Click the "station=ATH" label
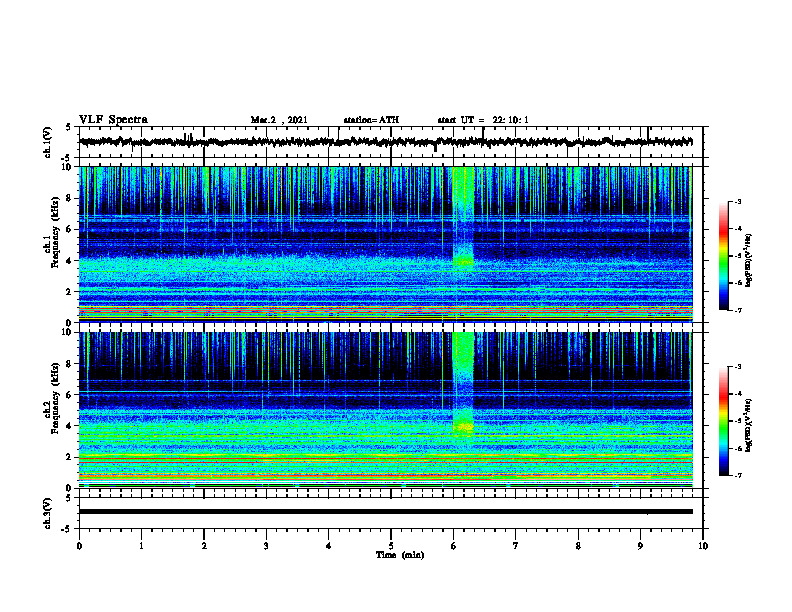This screenshot has width=792, height=612. pos(371,120)
